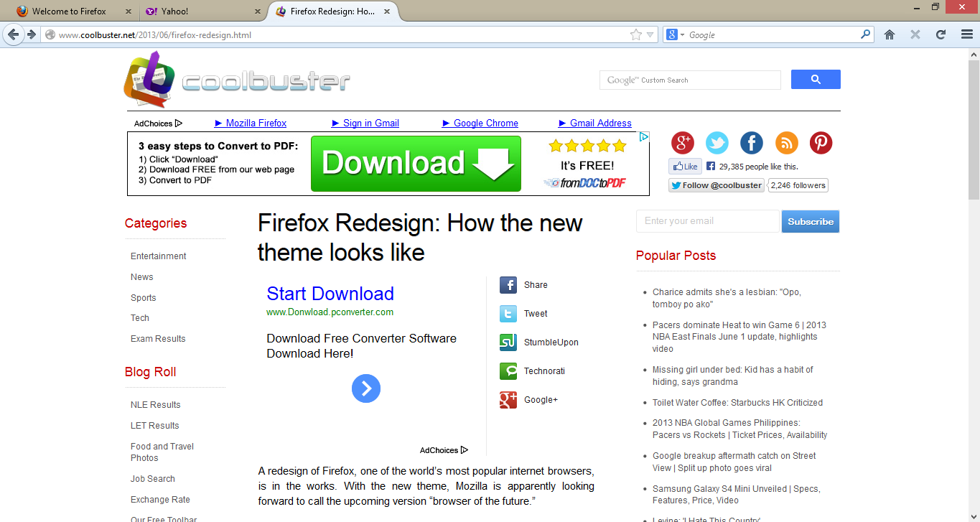Open the Google+ round social icon
980x522 pixels.
682,143
